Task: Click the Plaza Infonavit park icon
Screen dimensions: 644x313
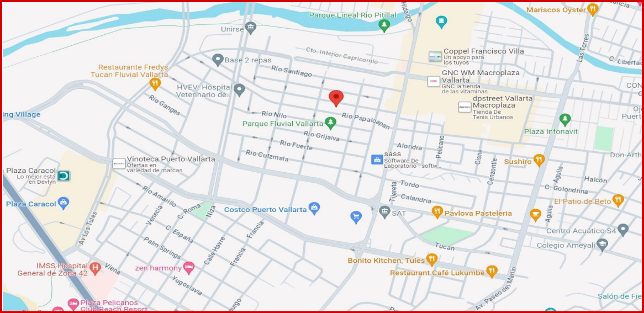Action: coord(565,120)
